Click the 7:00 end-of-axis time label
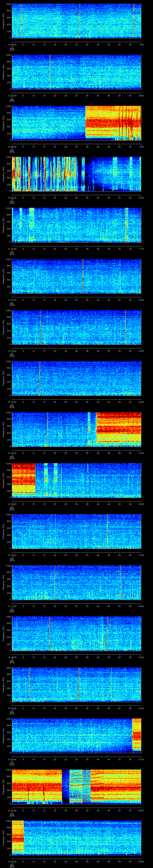The image size is (153, 868). (141, 44)
